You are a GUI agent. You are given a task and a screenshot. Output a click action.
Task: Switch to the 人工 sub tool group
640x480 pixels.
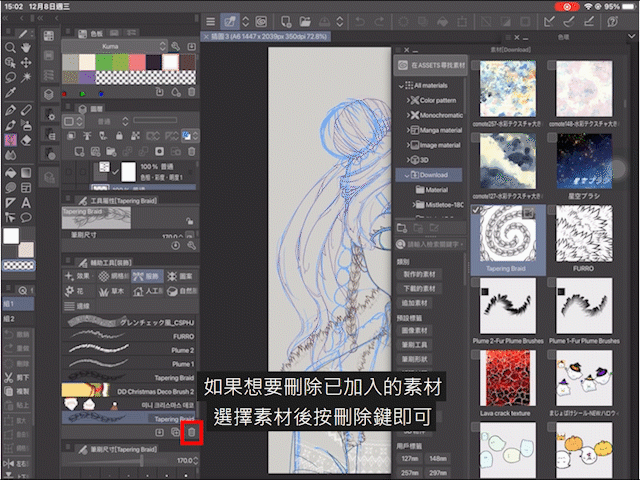click(148, 291)
